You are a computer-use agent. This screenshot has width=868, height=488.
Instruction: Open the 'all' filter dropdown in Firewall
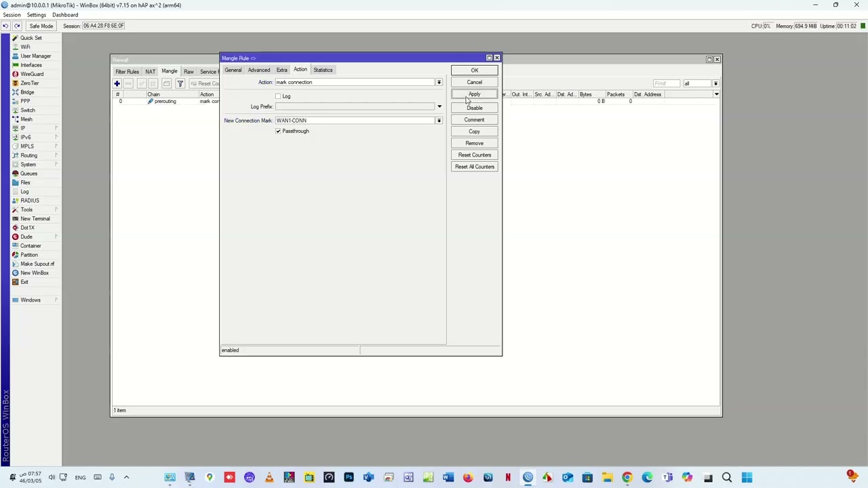pos(715,83)
